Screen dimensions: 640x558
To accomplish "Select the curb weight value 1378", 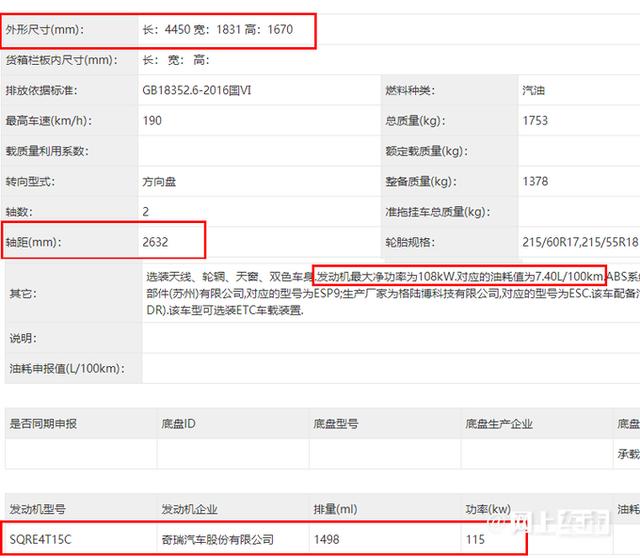I will point(535,182).
